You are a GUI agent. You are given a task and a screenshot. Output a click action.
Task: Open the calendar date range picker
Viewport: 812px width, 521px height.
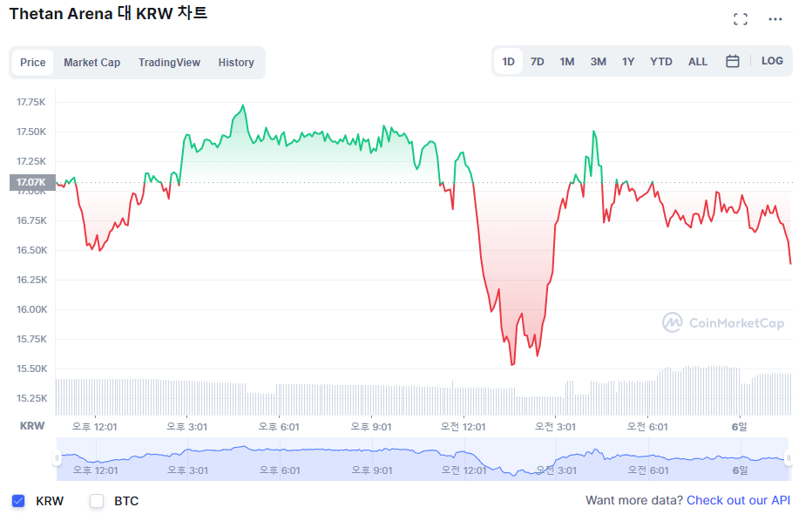click(732, 61)
